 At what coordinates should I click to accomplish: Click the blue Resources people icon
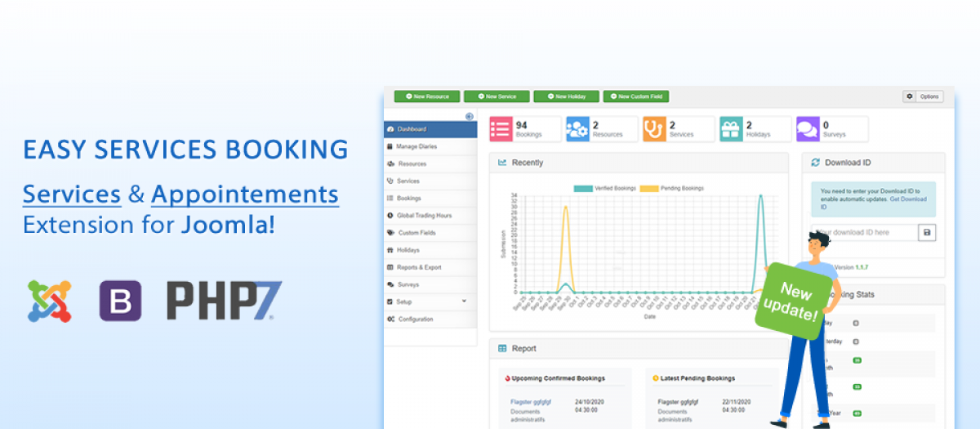pos(578,129)
